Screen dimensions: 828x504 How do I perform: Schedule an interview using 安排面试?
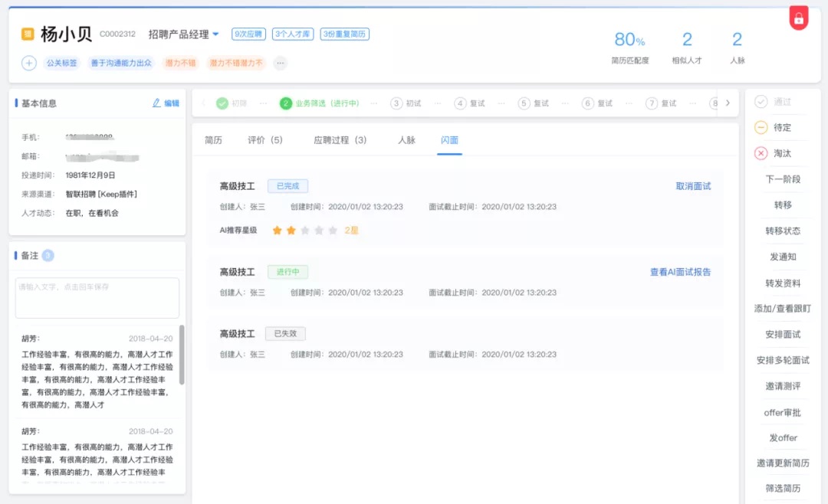[783, 335]
